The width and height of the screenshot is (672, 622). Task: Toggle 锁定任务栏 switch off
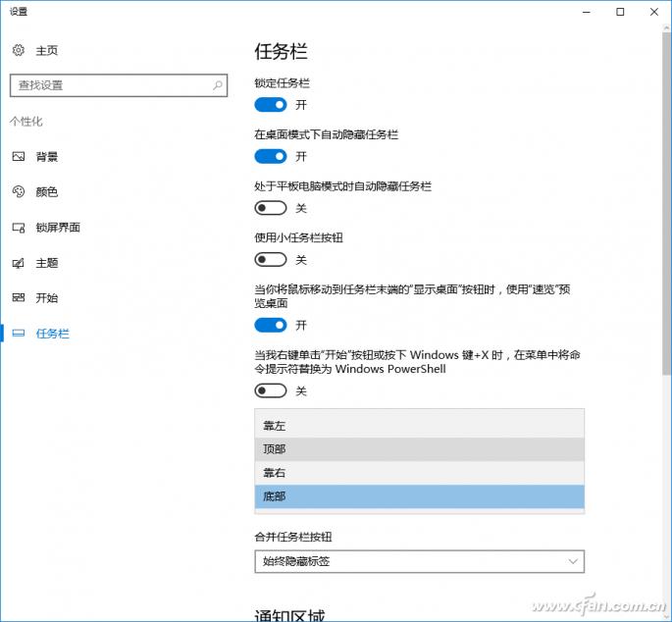[271, 105]
